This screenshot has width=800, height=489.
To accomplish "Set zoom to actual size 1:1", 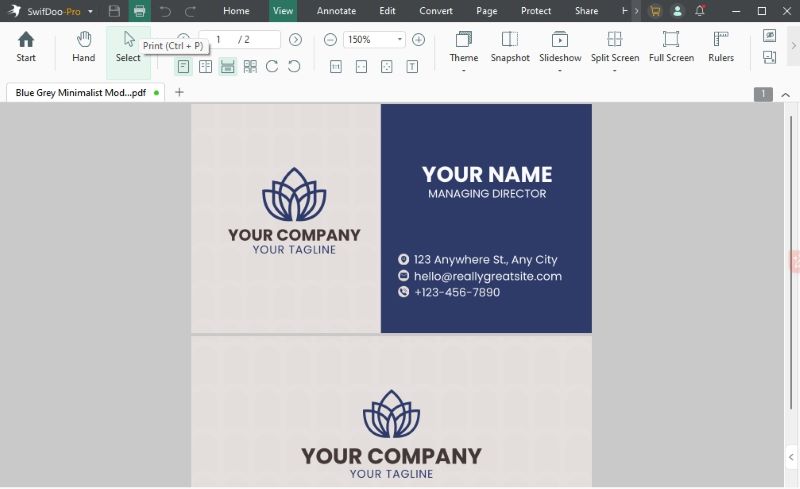I will click(336, 67).
